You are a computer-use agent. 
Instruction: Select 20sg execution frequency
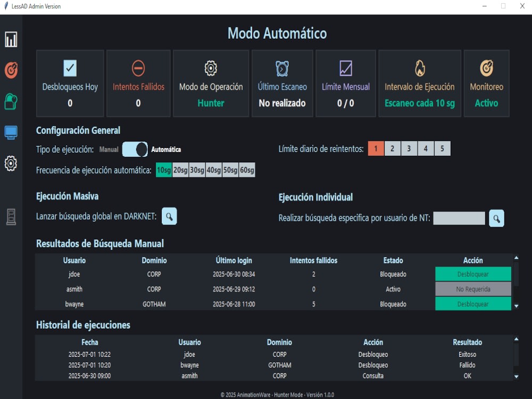(x=180, y=170)
